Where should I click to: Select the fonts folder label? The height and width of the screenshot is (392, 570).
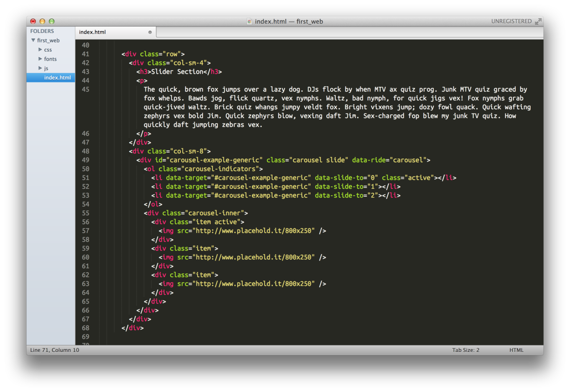coord(50,59)
